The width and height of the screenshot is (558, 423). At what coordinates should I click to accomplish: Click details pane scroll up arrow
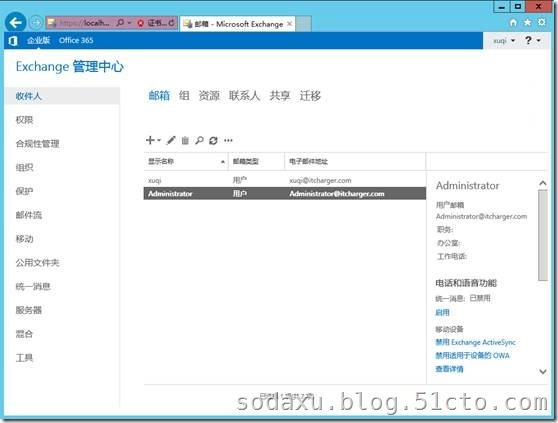[543, 183]
